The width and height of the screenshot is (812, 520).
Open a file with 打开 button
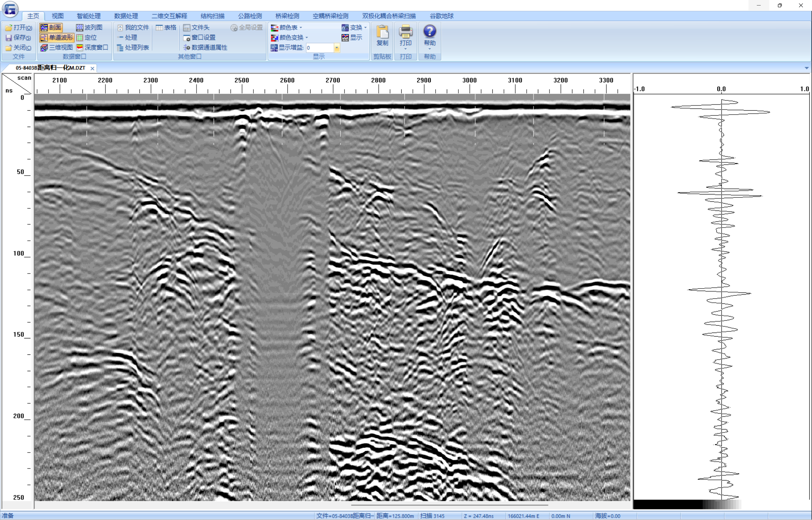(18, 28)
